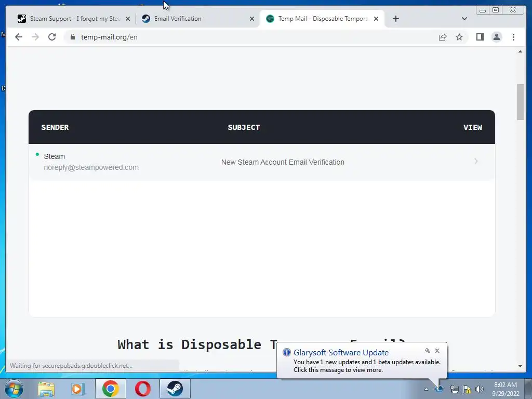Click the info icon in Glarysoft balloon

click(287, 353)
